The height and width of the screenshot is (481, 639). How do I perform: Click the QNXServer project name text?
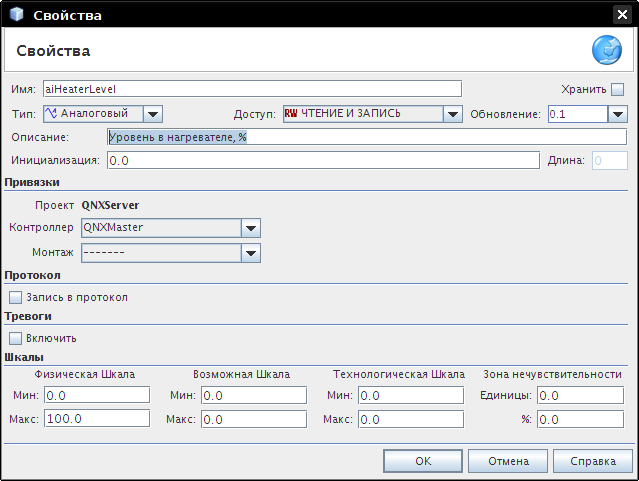click(110, 205)
